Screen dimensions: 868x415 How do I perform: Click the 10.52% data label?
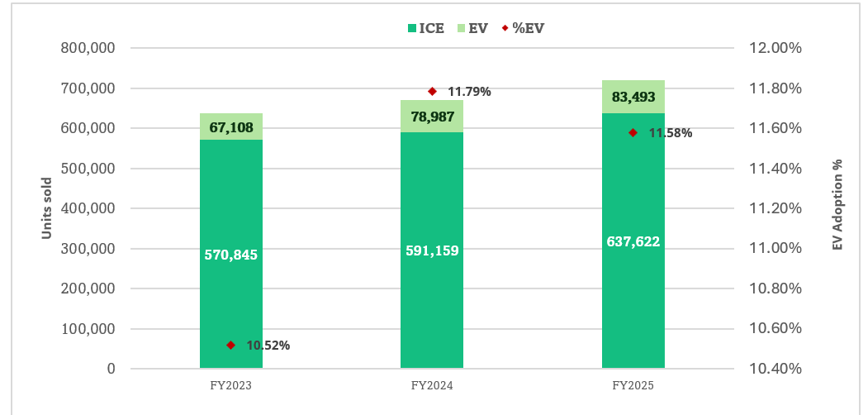point(268,346)
